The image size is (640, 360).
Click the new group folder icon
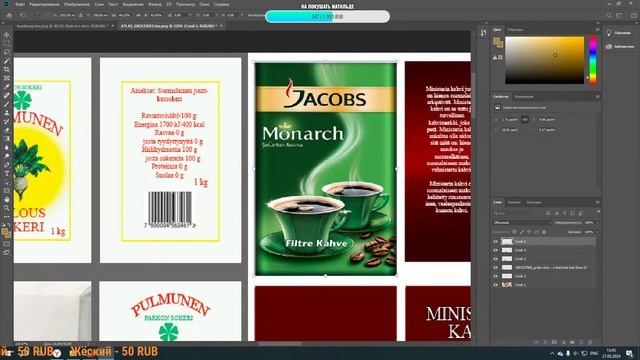[572, 342]
